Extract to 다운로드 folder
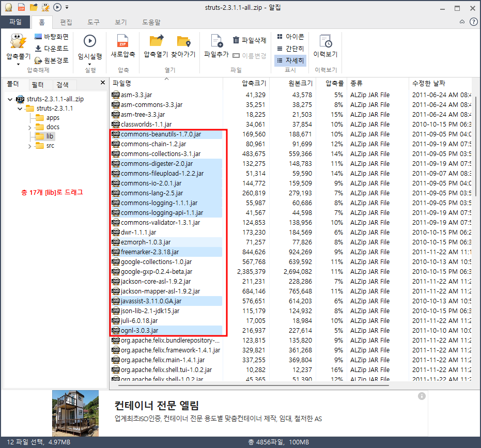The width and height of the screenshot is (481, 448). [52, 49]
